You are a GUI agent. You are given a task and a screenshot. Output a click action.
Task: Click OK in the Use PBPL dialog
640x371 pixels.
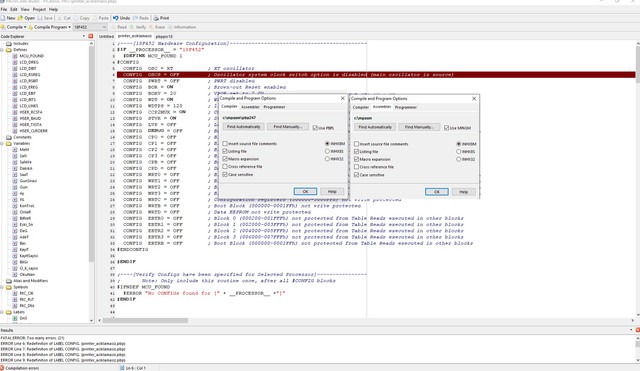[305, 191]
